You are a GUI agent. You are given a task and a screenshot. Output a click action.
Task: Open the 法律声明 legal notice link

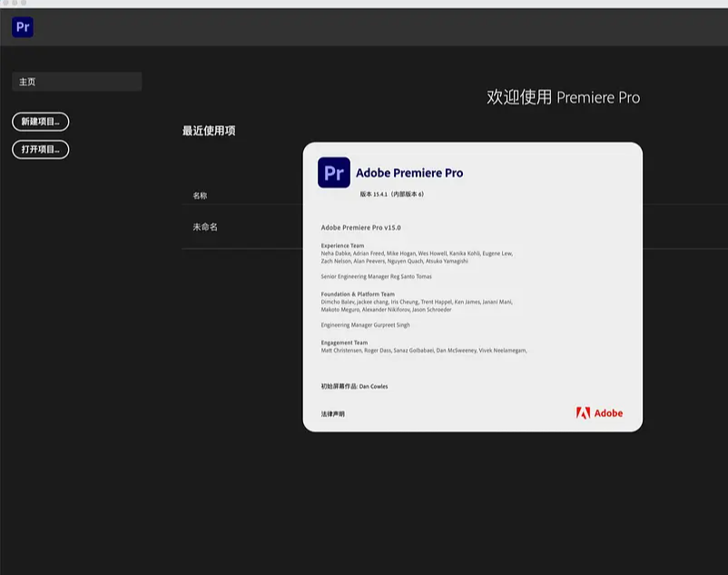point(333,414)
